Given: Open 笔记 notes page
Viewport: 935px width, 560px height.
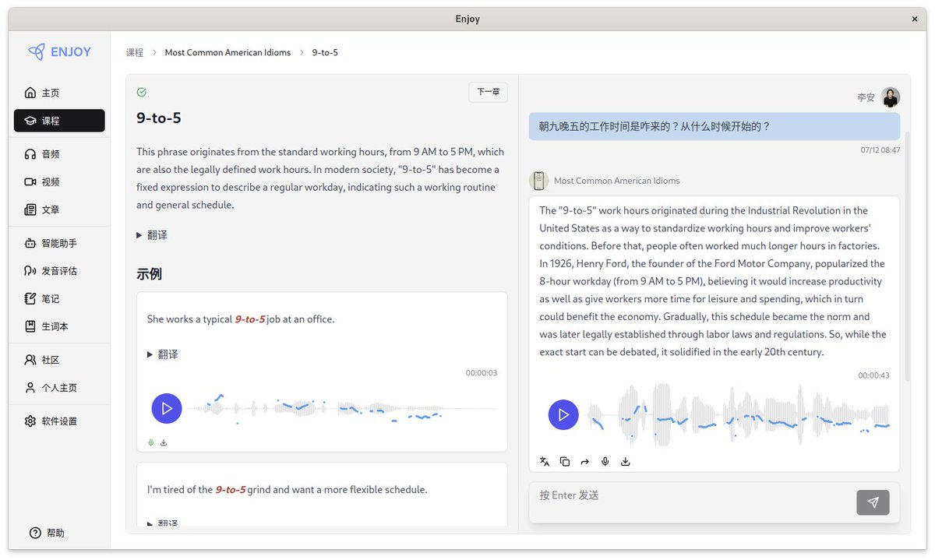Looking at the screenshot, I should coord(59,298).
